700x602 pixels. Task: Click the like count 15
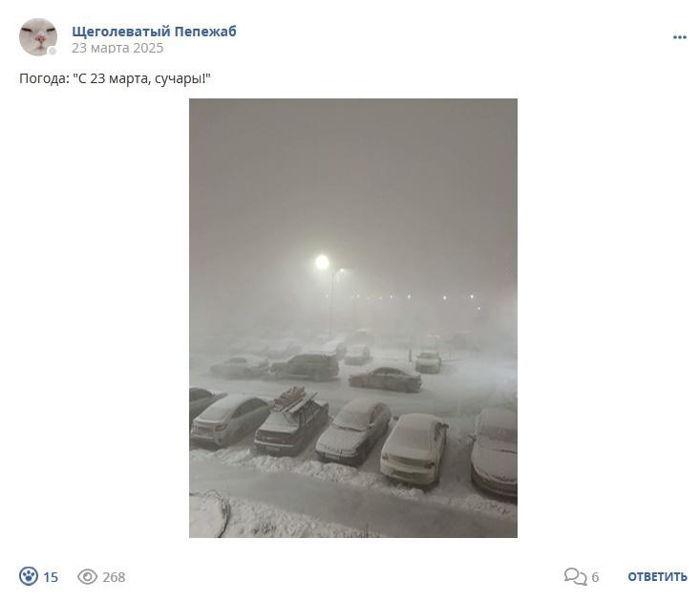coord(51,577)
